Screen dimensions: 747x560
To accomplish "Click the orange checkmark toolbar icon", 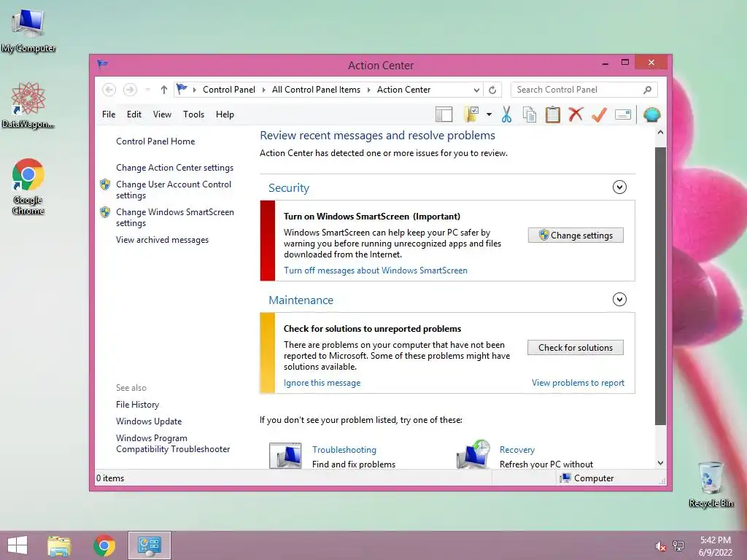I will [599, 114].
